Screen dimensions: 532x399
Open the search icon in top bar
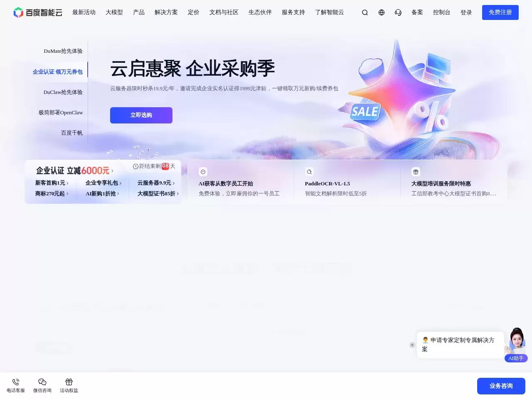pyautogui.click(x=365, y=12)
